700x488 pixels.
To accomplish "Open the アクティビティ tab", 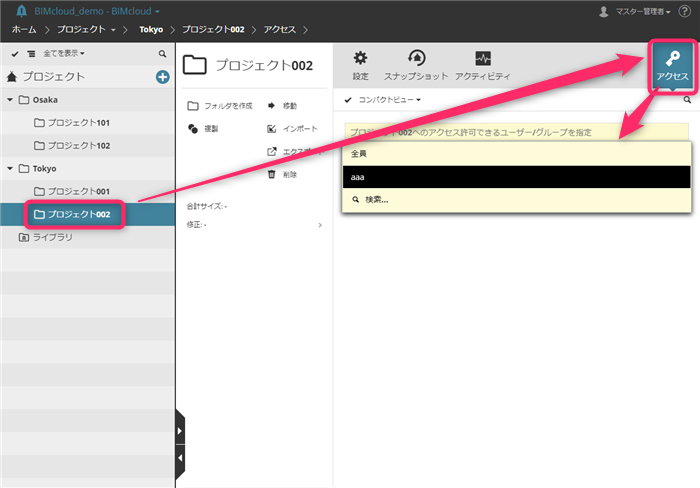I will (483, 65).
